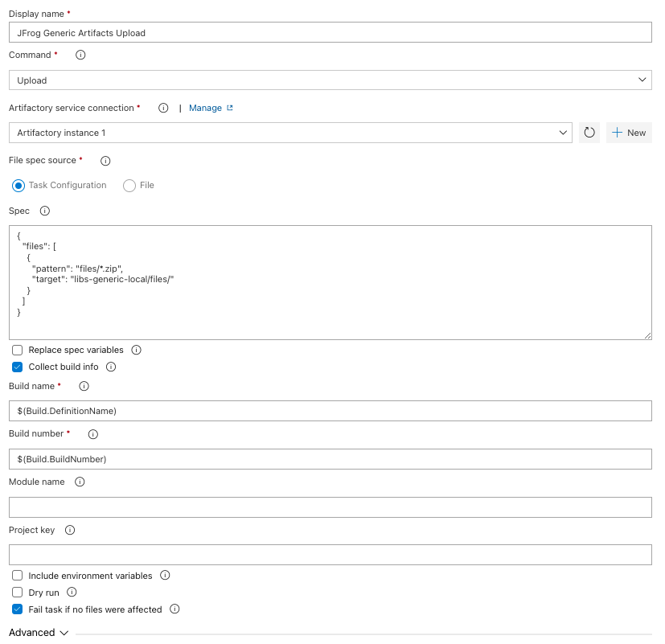Screen dimensions: 665x644
Task: Click the Build number input field
Action: coord(330,458)
